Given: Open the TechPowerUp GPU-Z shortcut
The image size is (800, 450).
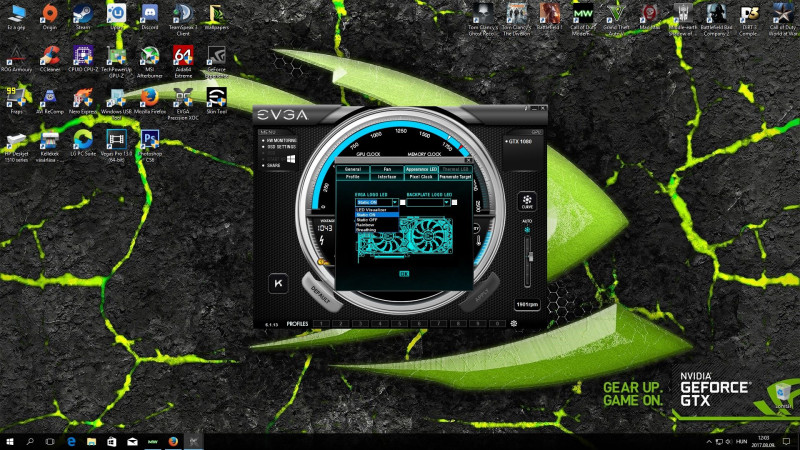Looking at the screenshot, I should [x=116, y=62].
